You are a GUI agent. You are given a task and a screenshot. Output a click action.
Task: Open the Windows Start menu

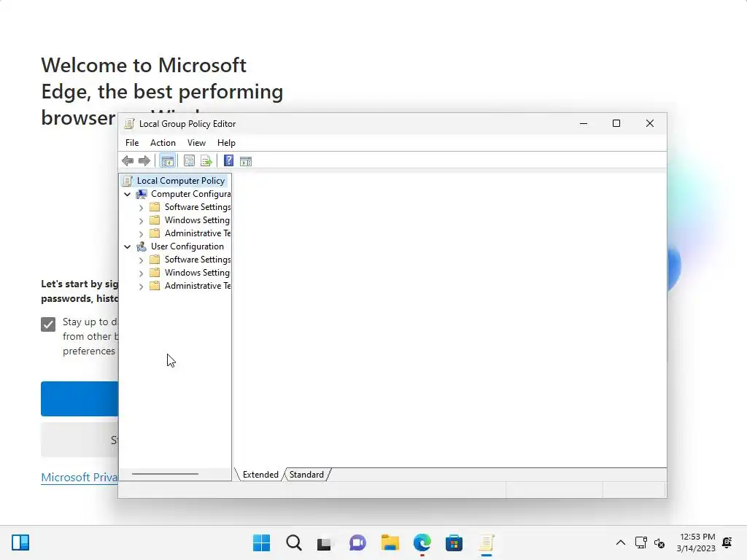click(x=262, y=542)
